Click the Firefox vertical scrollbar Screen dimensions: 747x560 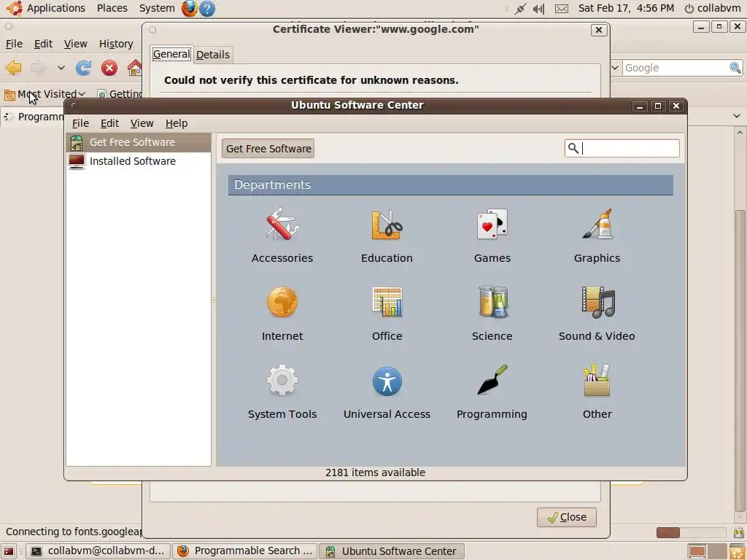click(740, 362)
